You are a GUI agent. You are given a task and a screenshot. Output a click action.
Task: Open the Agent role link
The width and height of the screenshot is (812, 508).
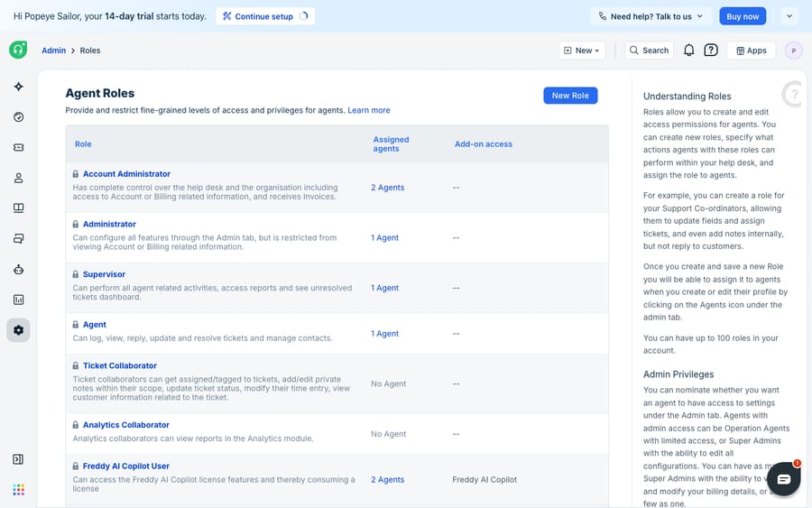pos(94,325)
